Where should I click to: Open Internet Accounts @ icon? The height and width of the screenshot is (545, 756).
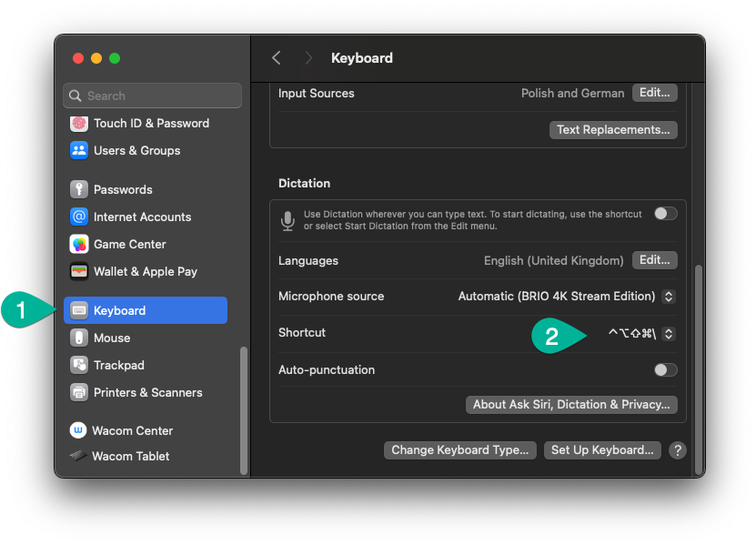79,217
